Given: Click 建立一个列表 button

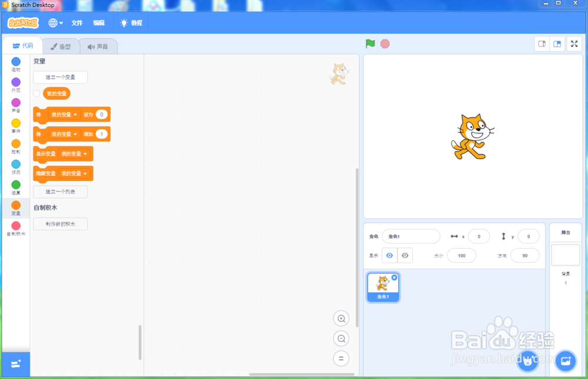Looking at the screenshot, I should click(x=61, y=192).
